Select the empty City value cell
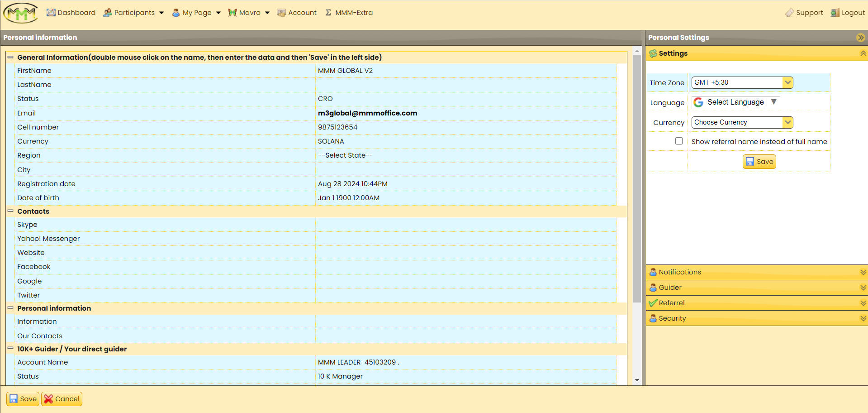 (466, 170)
